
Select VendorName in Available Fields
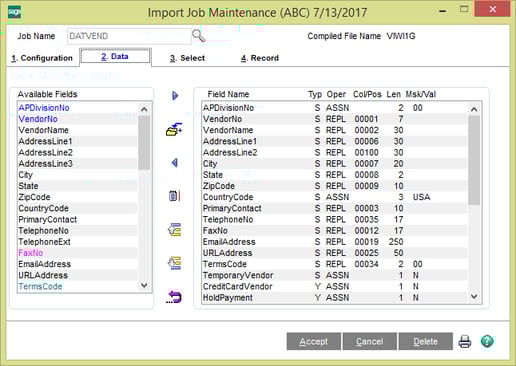click(x=78, y=130)
